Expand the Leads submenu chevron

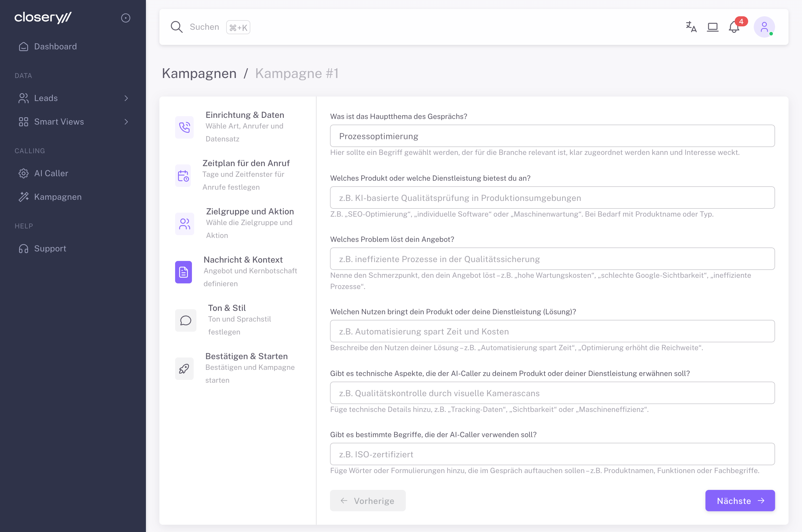[x=126, y=98]
